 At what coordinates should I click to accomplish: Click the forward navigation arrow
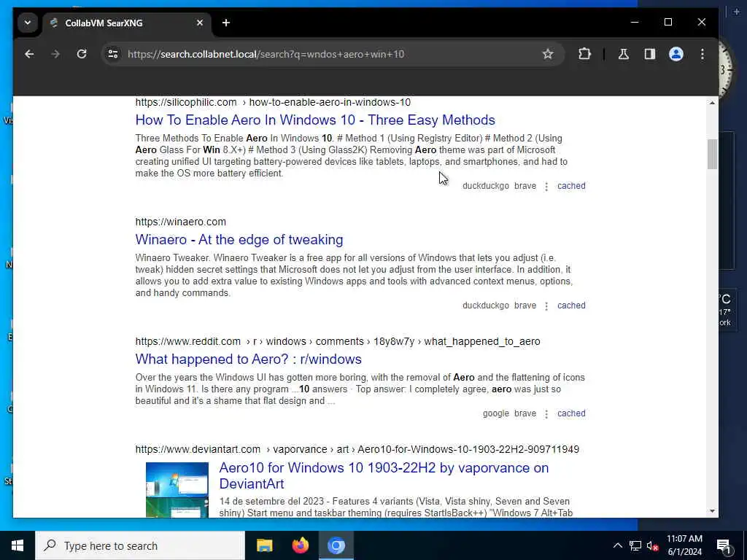(55, 54)
